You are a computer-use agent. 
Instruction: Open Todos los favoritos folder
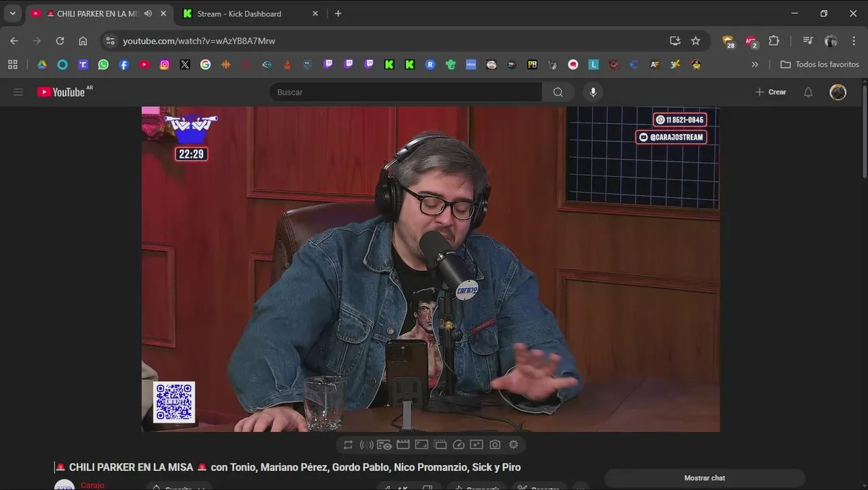[820, 65]
